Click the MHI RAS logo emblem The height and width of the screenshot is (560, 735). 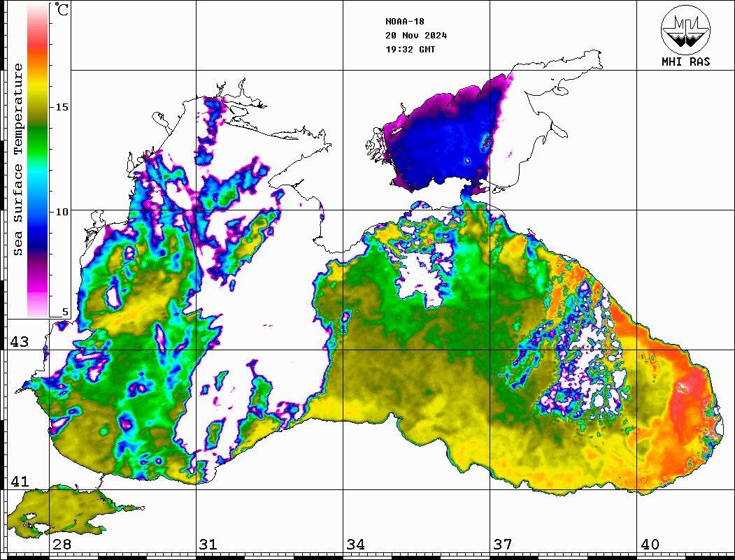pyautogui.click(x=685, y=29)
